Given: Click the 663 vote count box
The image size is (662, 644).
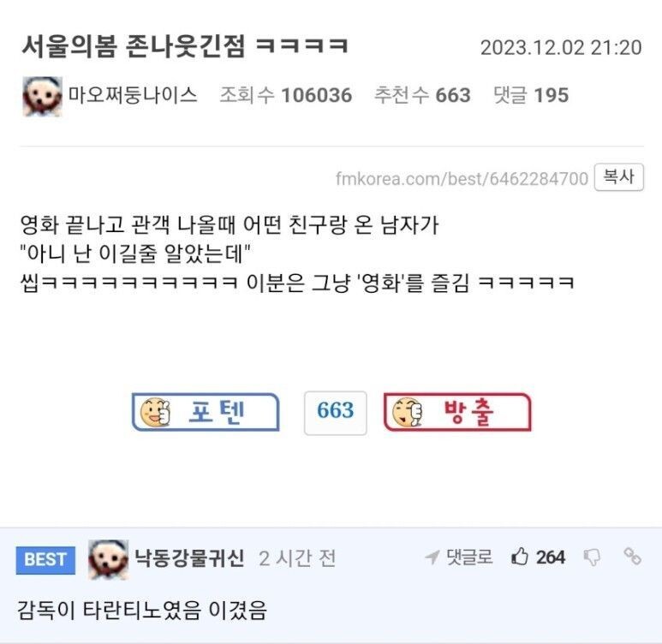Looking at the screenshot, I should (335, 413).
